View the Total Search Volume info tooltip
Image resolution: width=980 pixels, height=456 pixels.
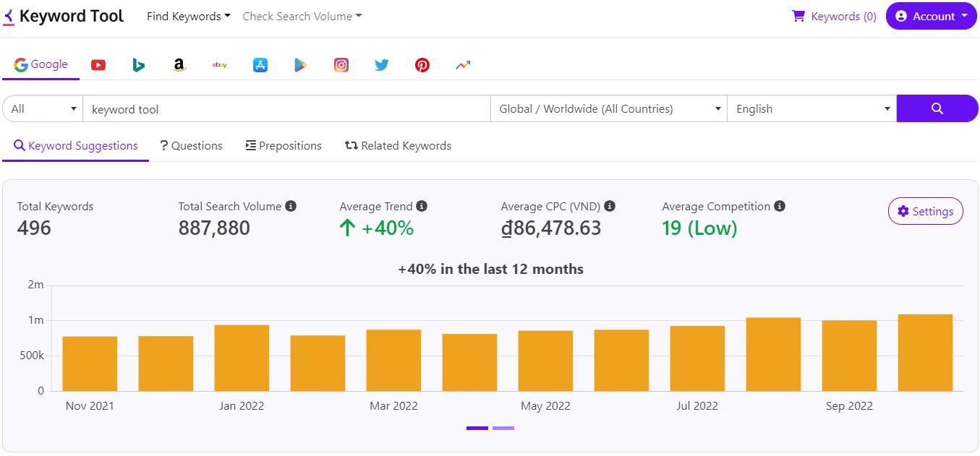[291, 206]
